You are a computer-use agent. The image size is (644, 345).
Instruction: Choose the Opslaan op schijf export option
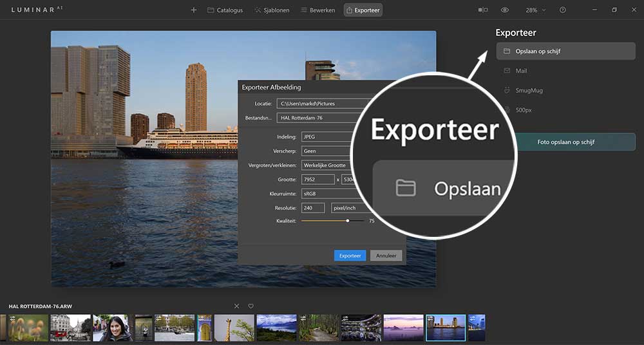click(565, 51)
